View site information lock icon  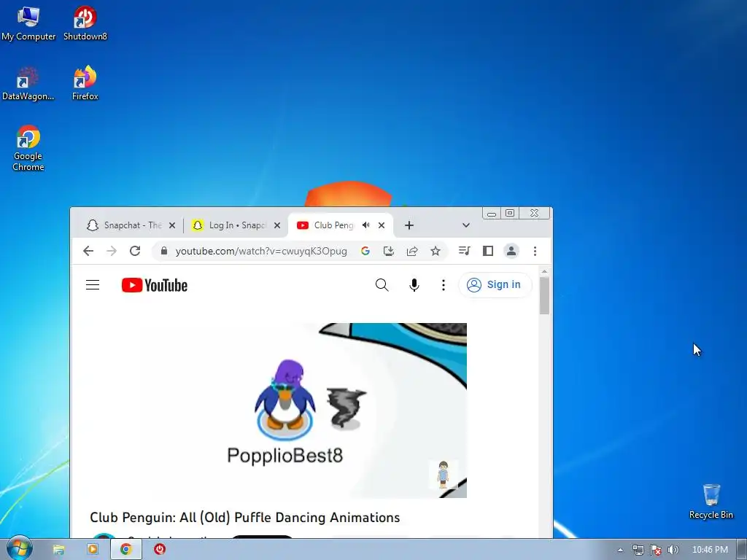tap(164, 251)
